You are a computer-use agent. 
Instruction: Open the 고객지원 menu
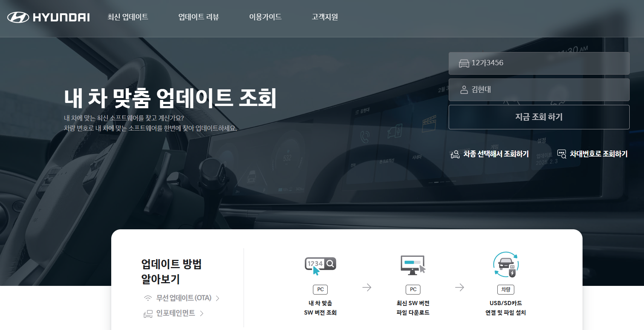(x=325, y=17)
